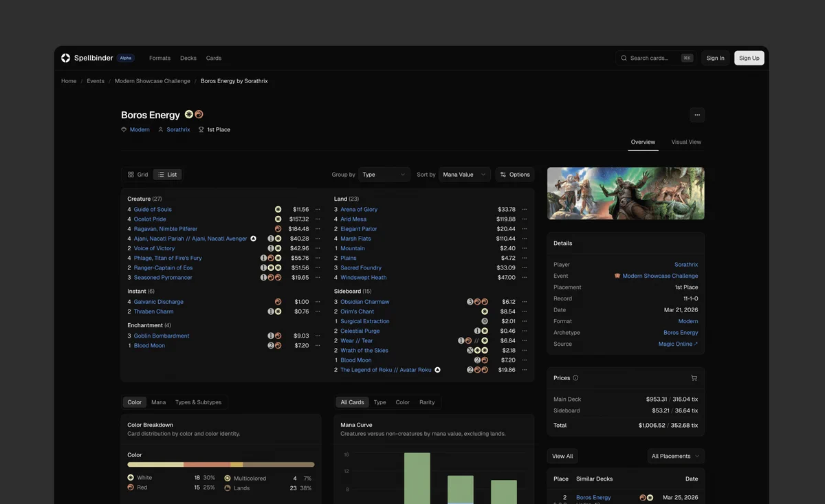Open row menu for Voice of Victory
This screenshot has height=504, width=825.
tap(318, 248)
